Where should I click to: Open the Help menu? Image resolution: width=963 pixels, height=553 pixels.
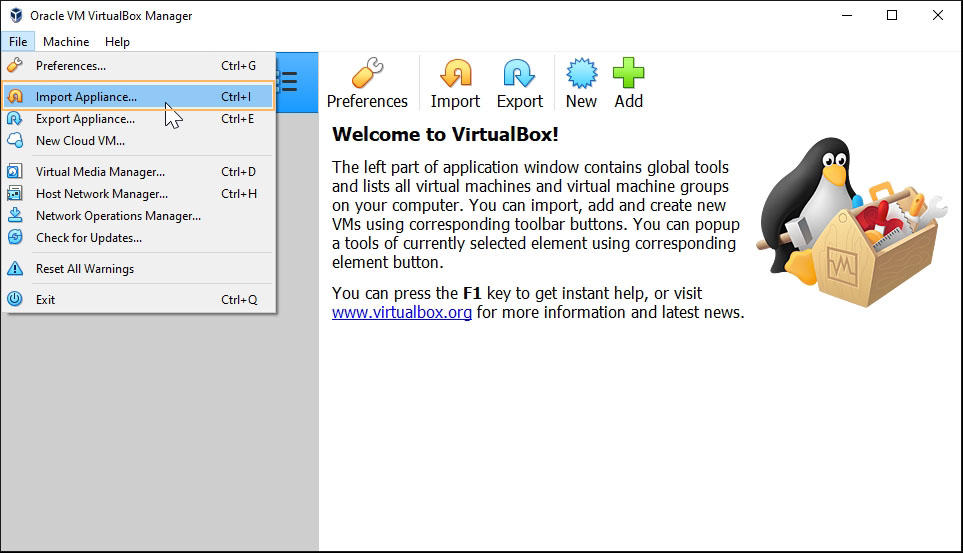pos(117,42)
